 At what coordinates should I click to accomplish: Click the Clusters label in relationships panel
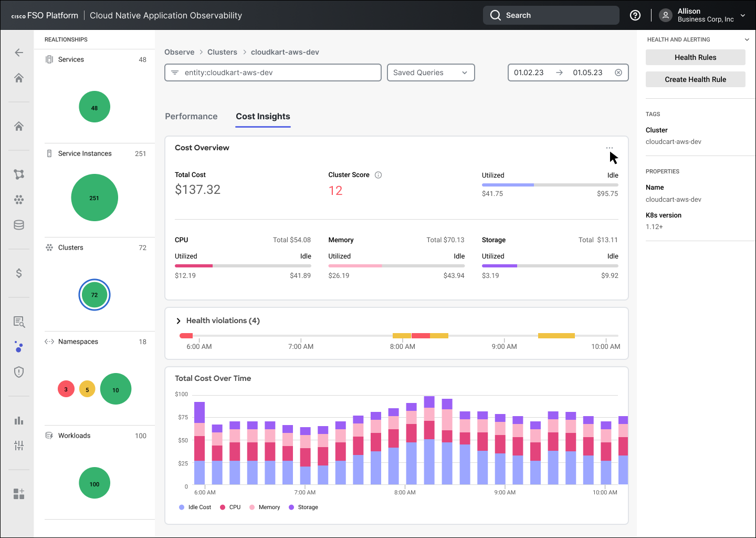[71, 247]
